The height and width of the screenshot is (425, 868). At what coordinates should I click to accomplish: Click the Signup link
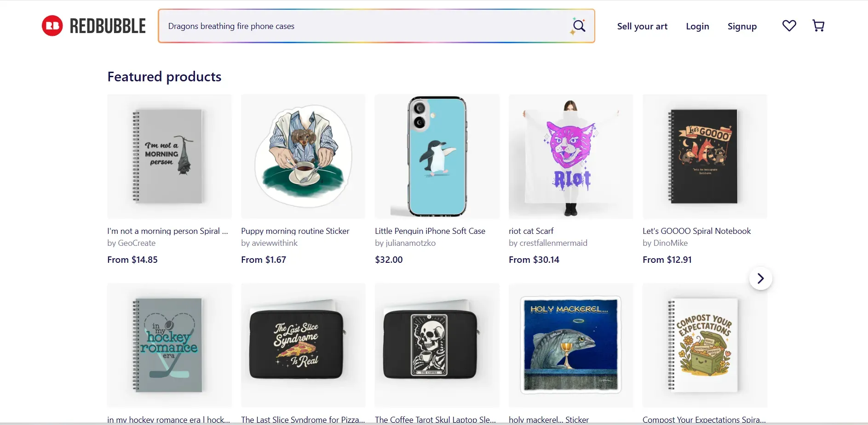pyautogui.click(x=742, y=26)
